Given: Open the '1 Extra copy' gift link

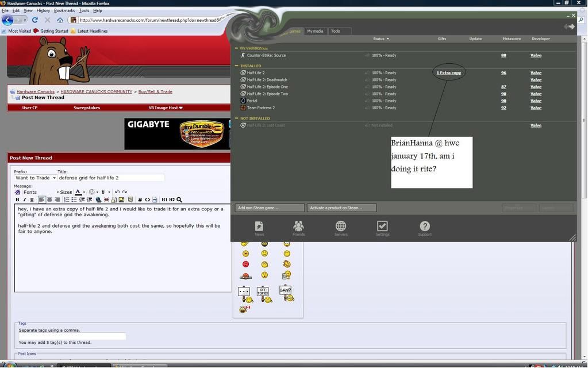Looking at the screenshot, I should tap(449, 73).
